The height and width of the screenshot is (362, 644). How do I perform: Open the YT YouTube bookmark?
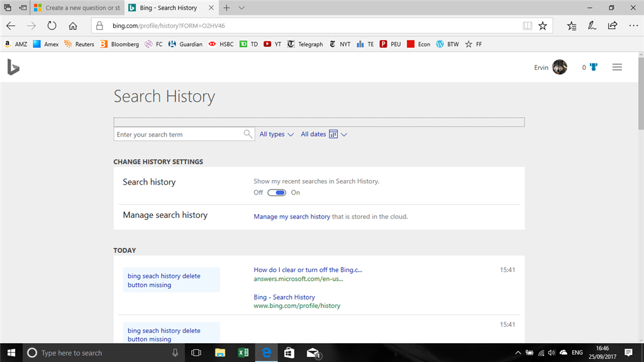pyautogui.click(x=272, y=44)
